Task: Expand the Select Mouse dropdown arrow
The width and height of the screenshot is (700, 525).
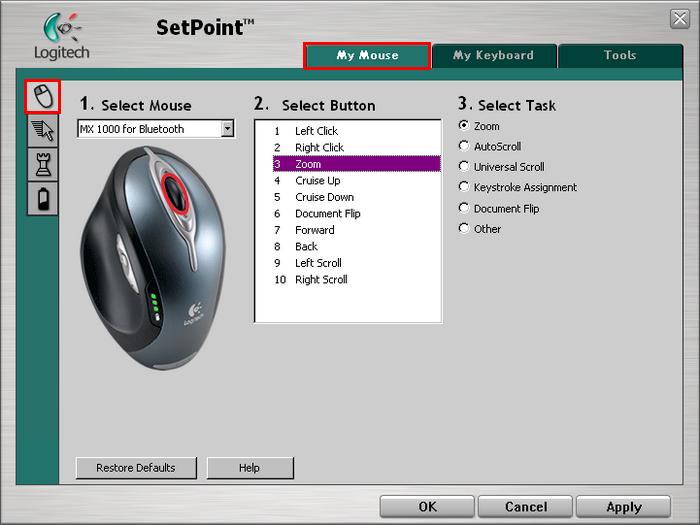Action: 228,129
